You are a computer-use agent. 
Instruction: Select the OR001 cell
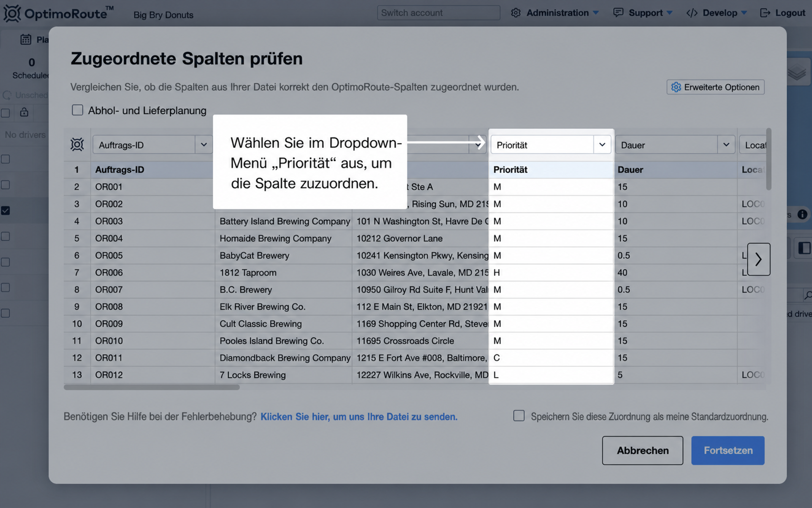click(153, 187)
